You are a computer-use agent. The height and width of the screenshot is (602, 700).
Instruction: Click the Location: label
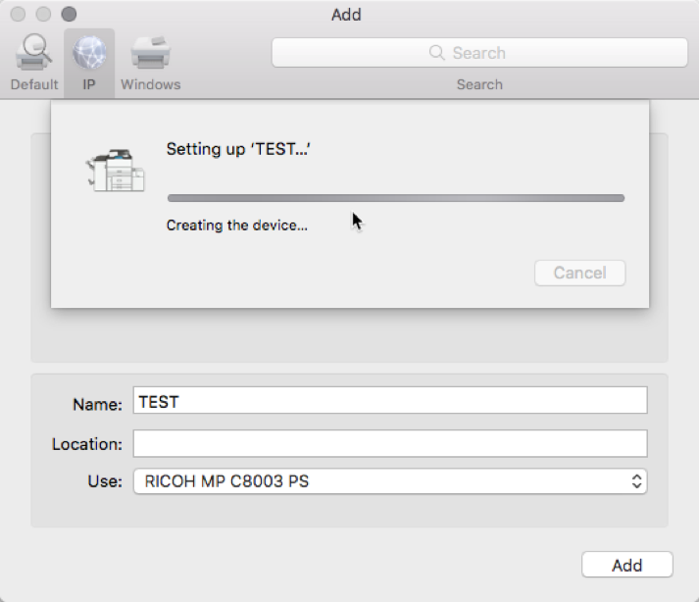pyautogui.click(x=87, y=444)
